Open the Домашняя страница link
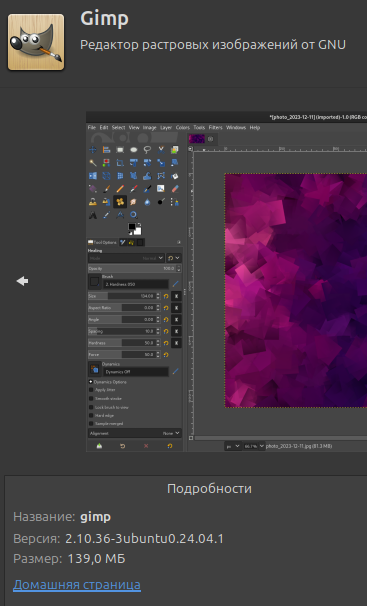367x606 pixels. point(77,584)
